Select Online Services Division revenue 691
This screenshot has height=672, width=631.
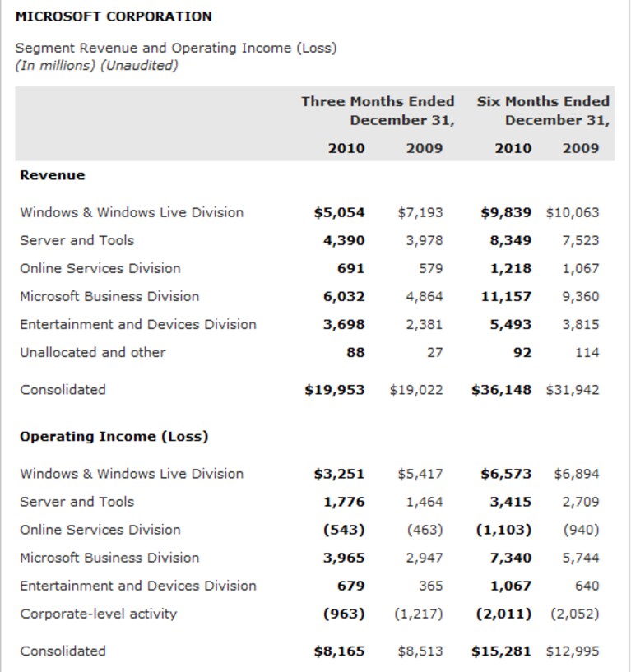click(350, 268)
